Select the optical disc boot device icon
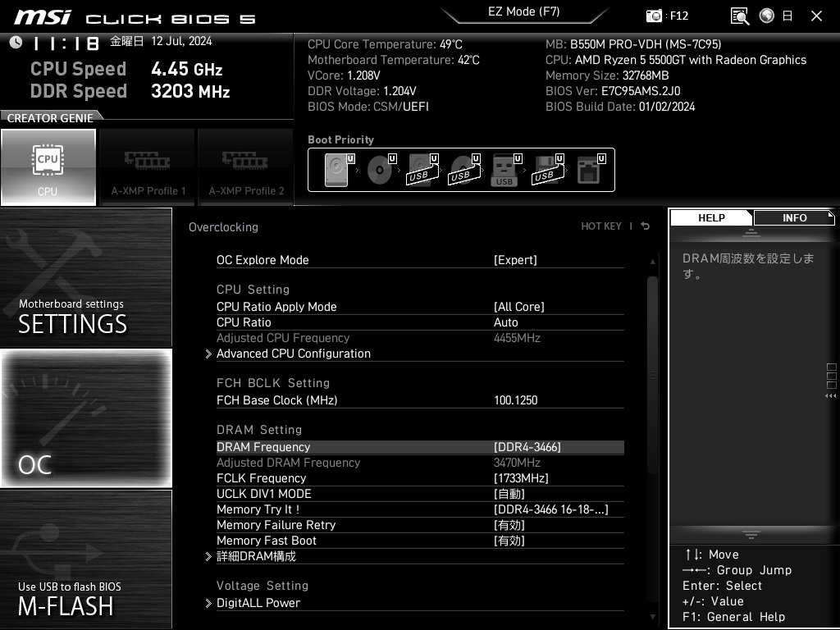This screenshot has height=630, width=840. [x=381, y=170]
